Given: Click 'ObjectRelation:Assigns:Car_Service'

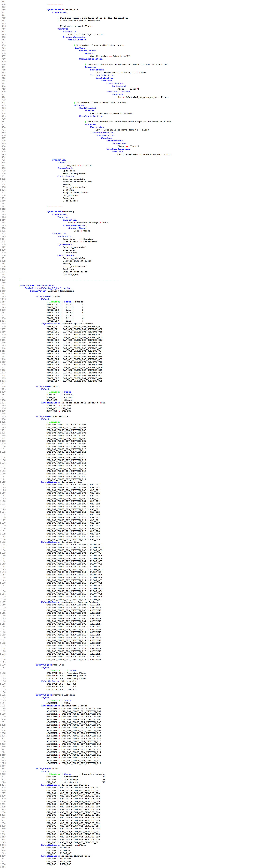Looking at the screenshot, I should click(x=64, y=706).
